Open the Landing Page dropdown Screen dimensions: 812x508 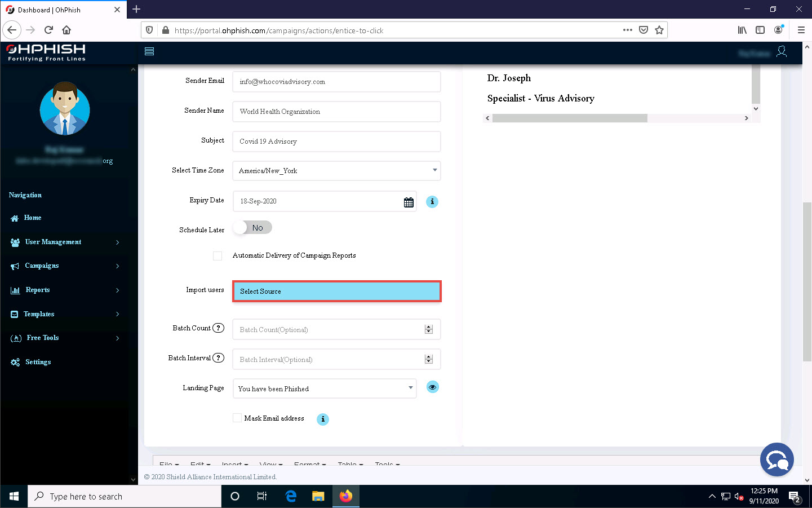[325, 388]
